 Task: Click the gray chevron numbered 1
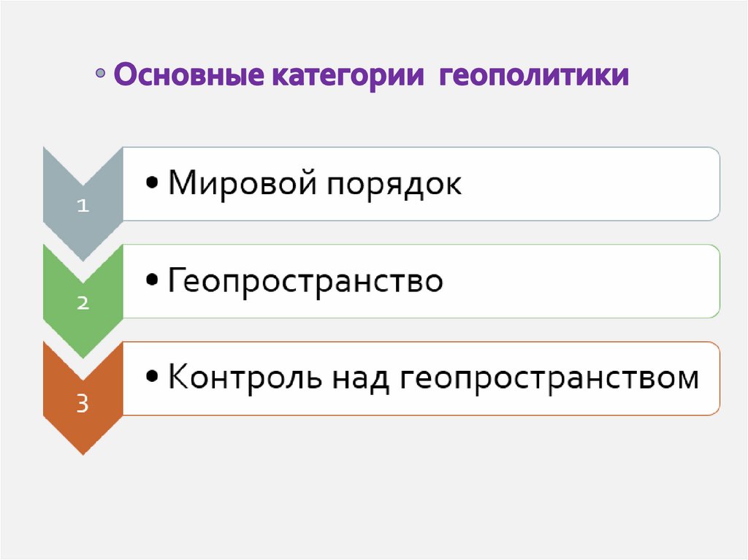click(83, 204)
